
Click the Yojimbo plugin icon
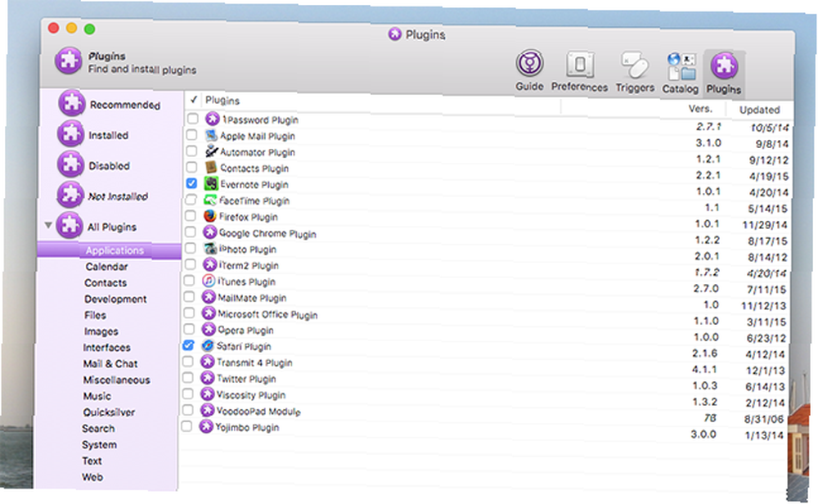[206, 426]
